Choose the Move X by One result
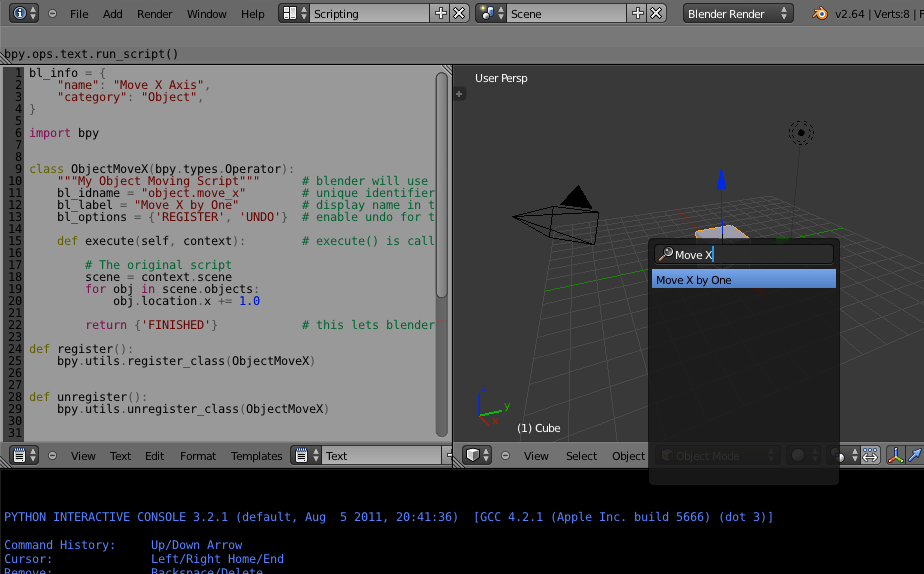 tap(744, 279)
